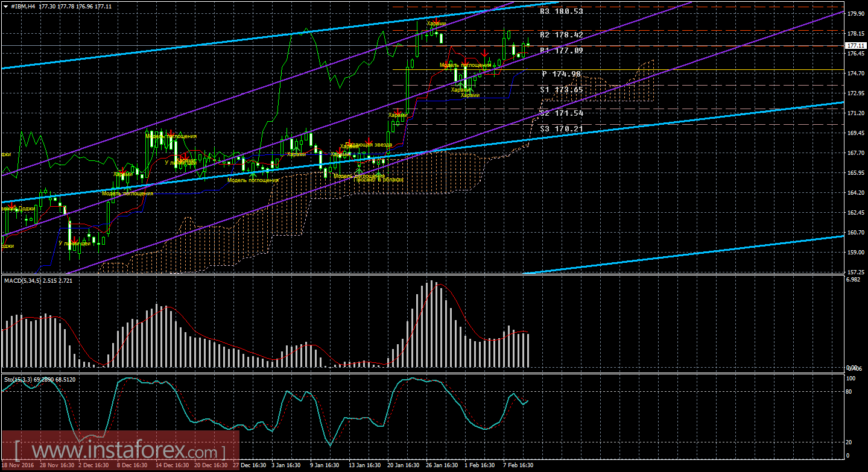This screenshot has width=868, height=472.
Task: Click the S1 173.65 support label
Action: pyautogui.click(x=561, y=90)
